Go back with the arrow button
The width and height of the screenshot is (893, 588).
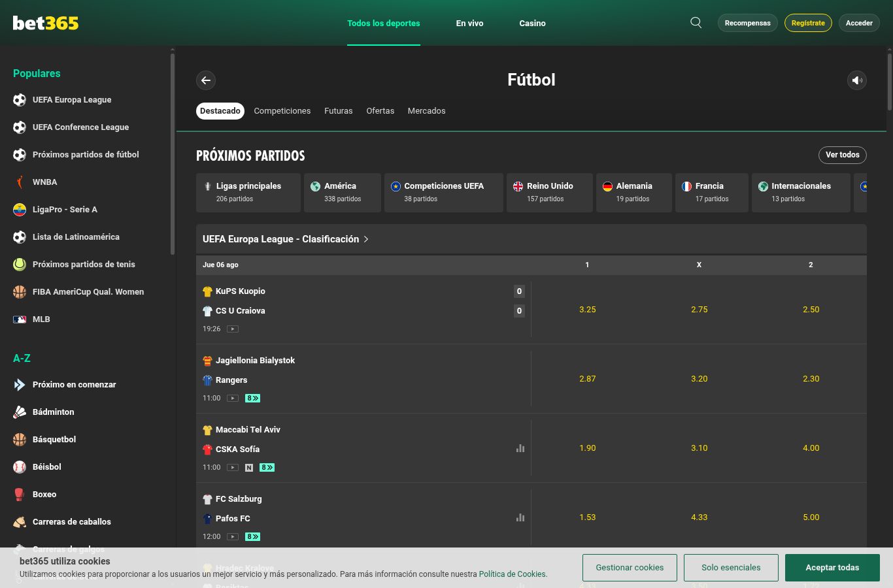pyautogui.click(x=206, y=80)
